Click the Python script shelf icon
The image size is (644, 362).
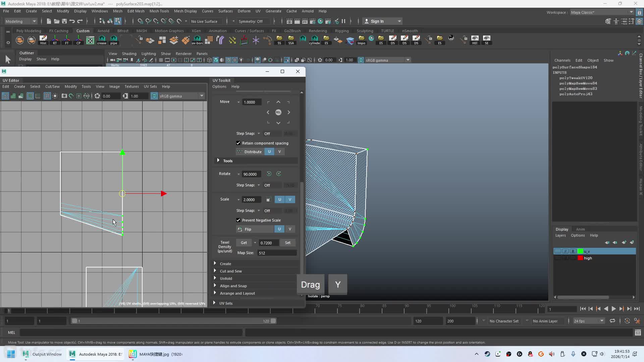pyautogui.click(x=451, y=38)
